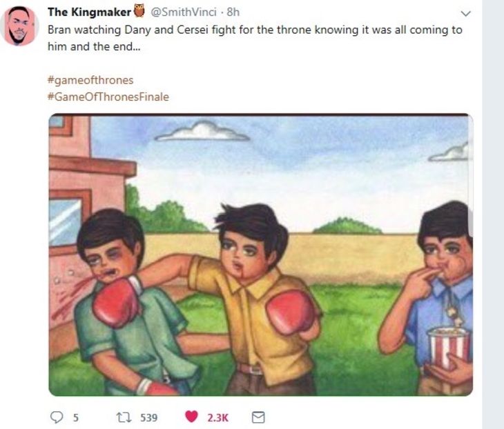Click the owl emoji beside The Kingmaker
Screen dimensions: 504x429
139,10
